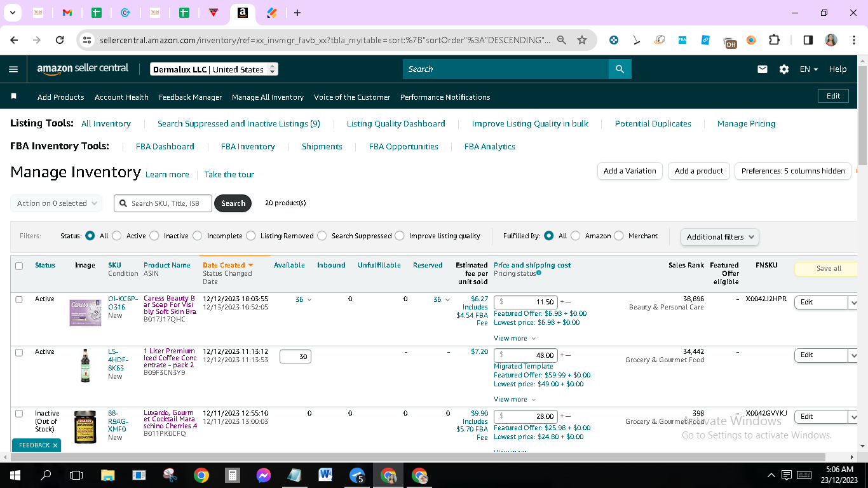The height and width of the screenshot is (488, 868).
Task: Open the messages envelope icon
Action: click(x=763, y=69)
